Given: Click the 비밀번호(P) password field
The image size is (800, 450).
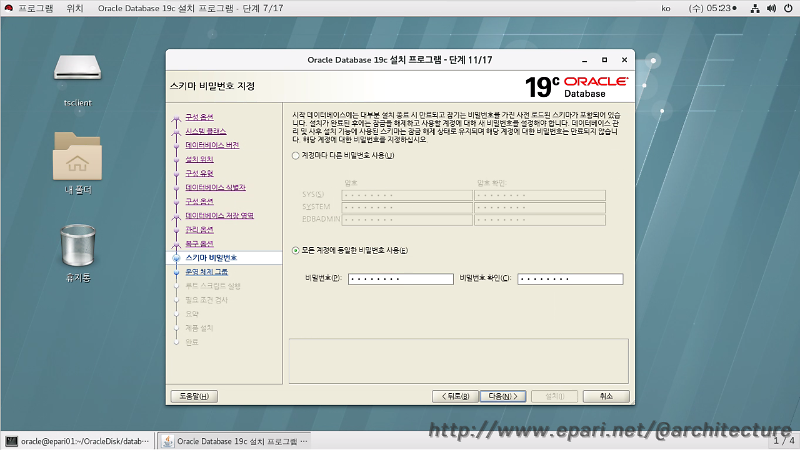Looking at the screenshot, I should [401, 279].
